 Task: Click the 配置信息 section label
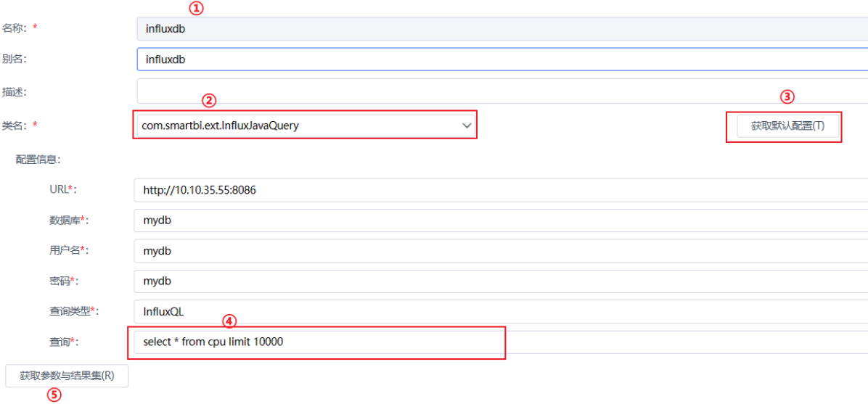[x=38, y=160]
